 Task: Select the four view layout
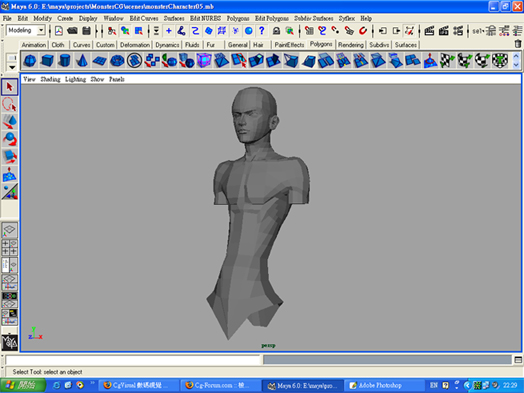[9, 248]
